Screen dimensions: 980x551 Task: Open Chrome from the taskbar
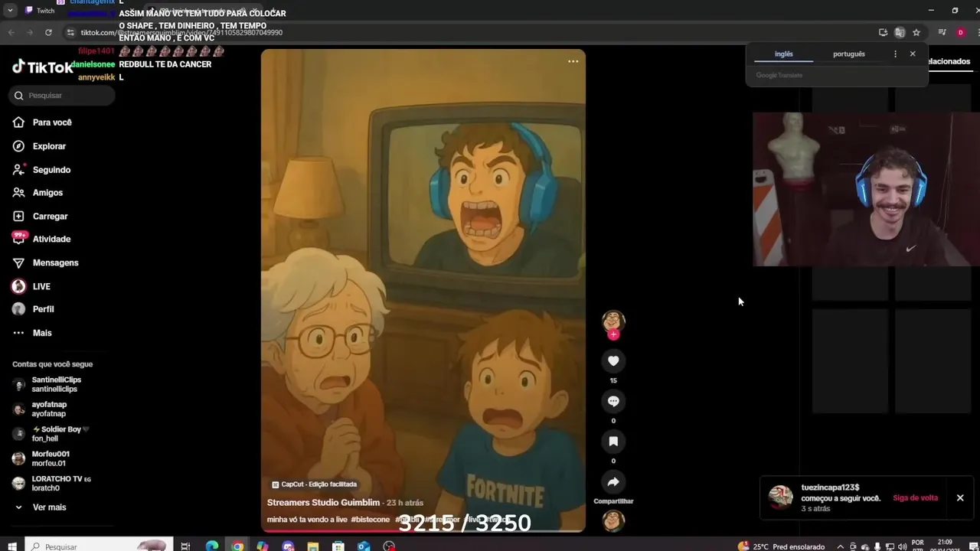[x=237, y=546]
